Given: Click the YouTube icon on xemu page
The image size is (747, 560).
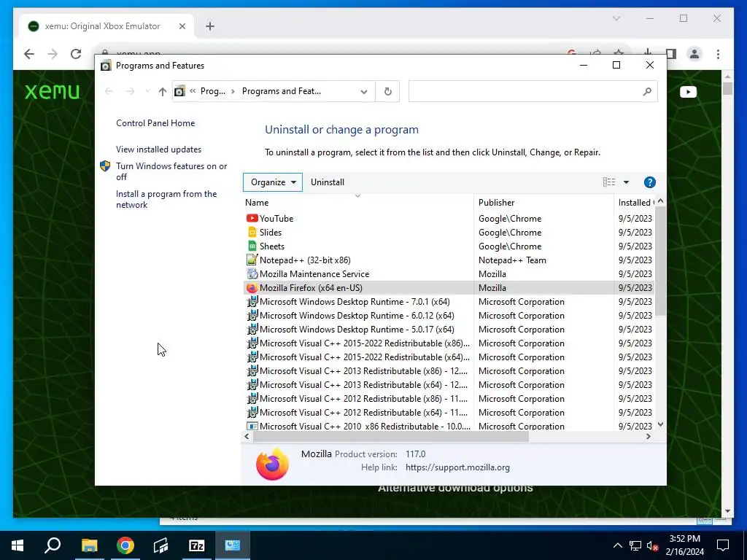Looking at the screenshot, I should [688, 92].
